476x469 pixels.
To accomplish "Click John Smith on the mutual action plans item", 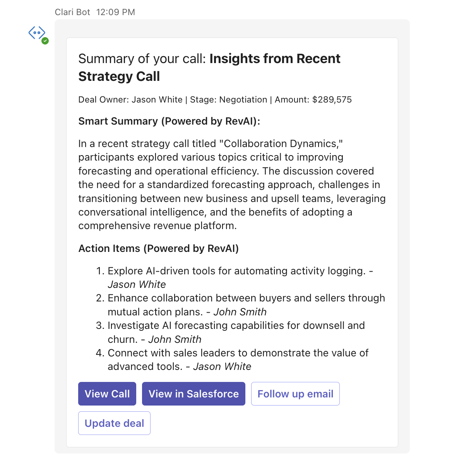I will point(240,312).
